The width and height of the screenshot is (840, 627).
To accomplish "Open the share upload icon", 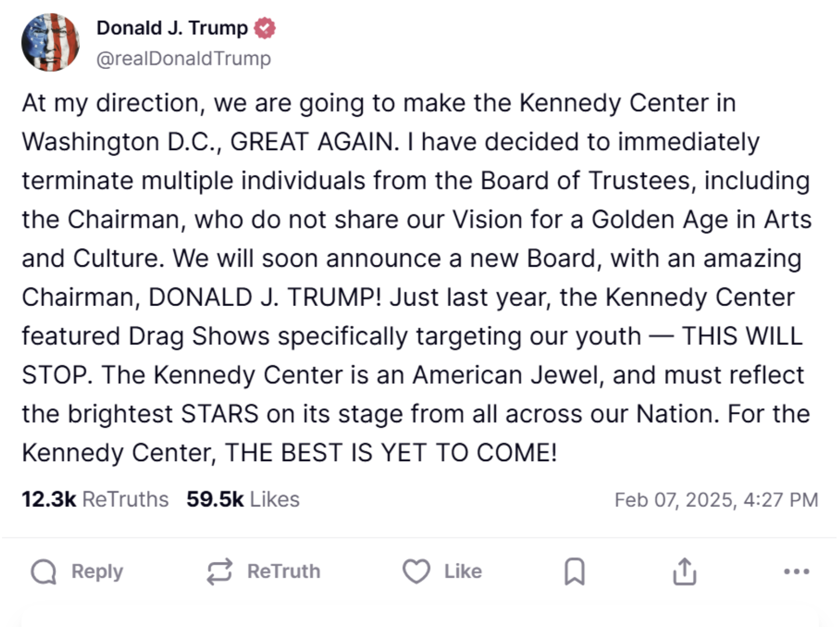I will [685, 571].
